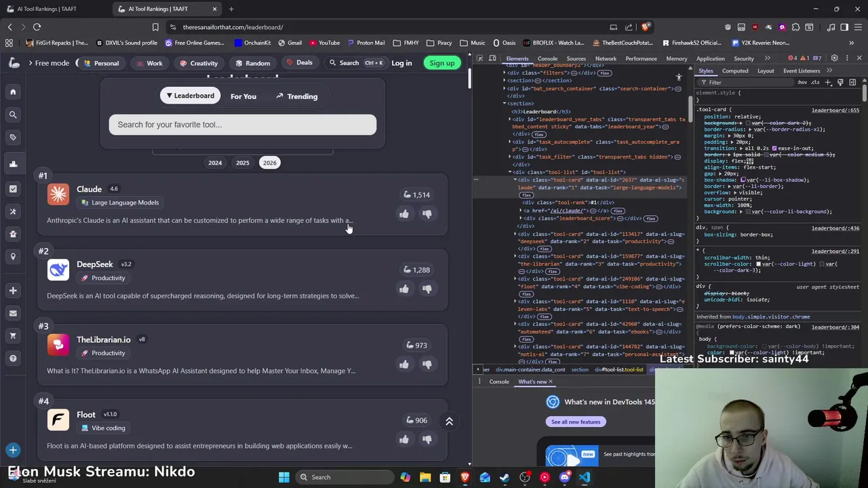The image size is (868, 488).
Task: Open DevTools settings gear
Action: click(835, 58)
